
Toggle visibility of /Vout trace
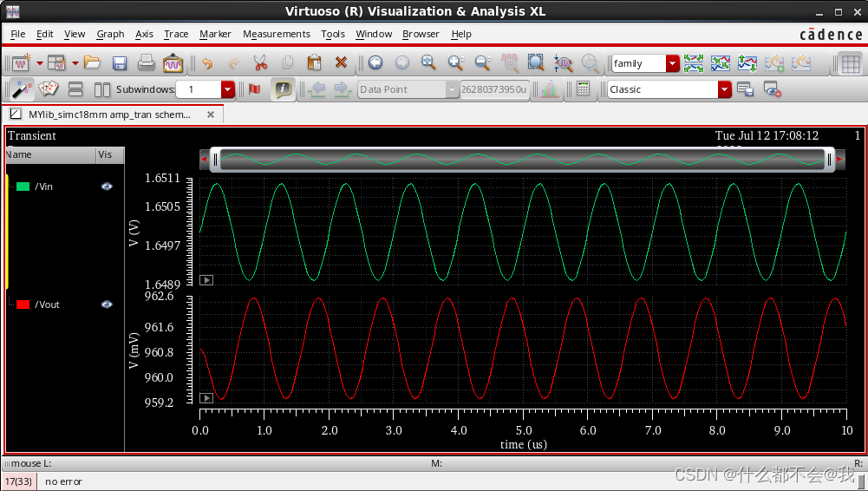point(107,304)
